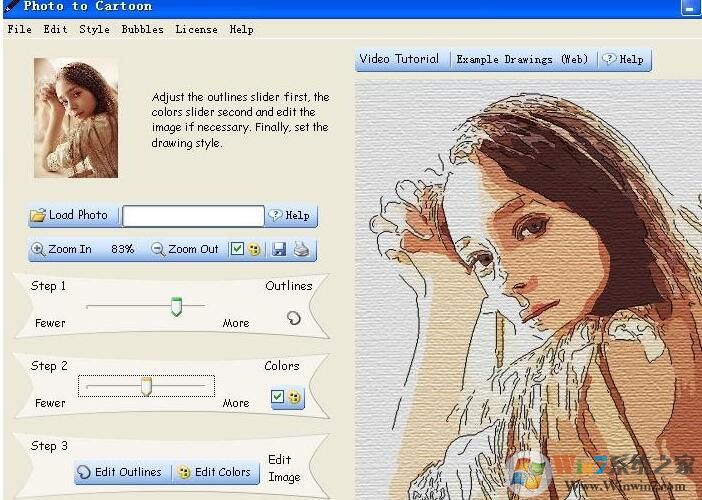Minimize the Photo to Cartoon window

pos(690,8)
